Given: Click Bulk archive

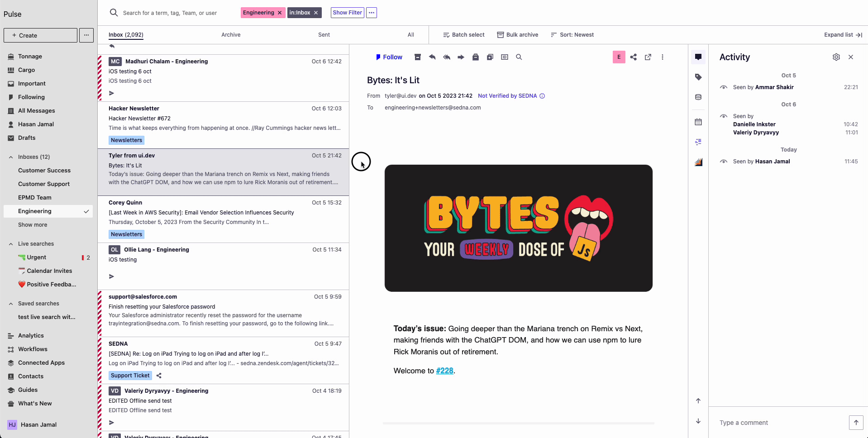Looking at the screenshot, I should click(x=518, y=35).
